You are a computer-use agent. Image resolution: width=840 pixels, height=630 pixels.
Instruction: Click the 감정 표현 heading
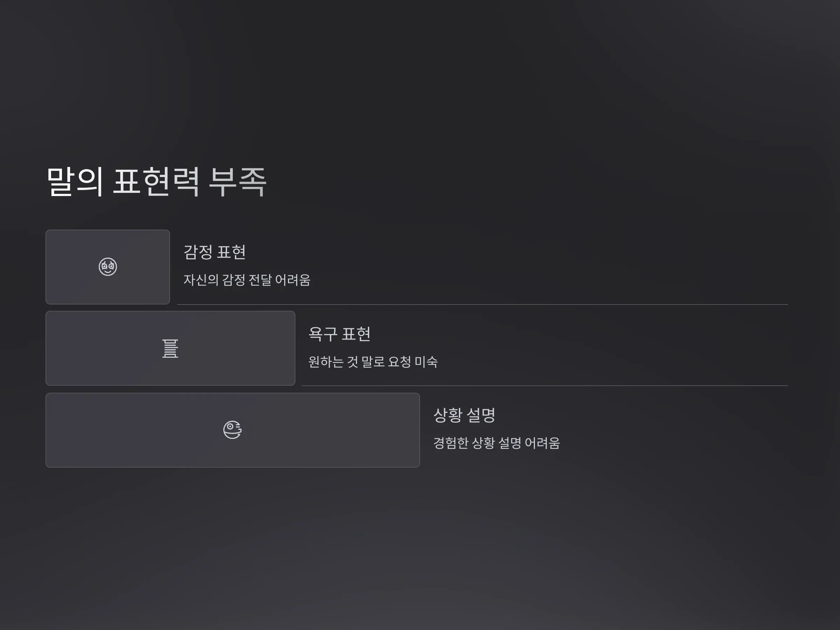215,252
